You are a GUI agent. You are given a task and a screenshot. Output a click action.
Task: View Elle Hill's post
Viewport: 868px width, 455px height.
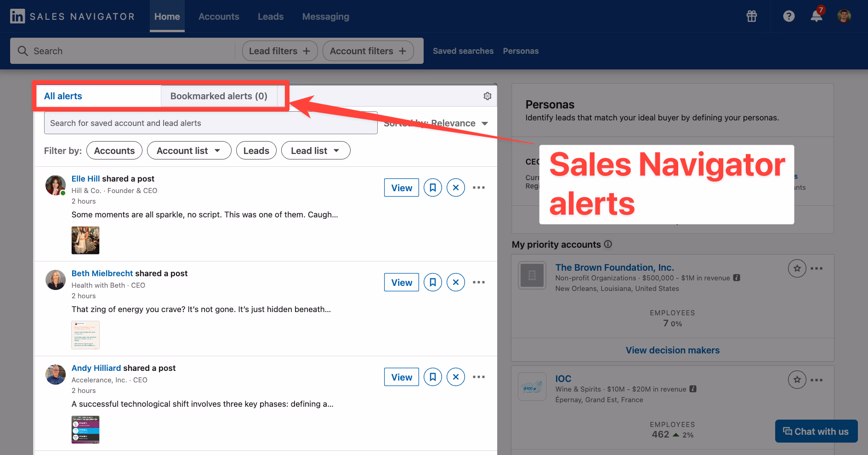click(x=402, y=188)
